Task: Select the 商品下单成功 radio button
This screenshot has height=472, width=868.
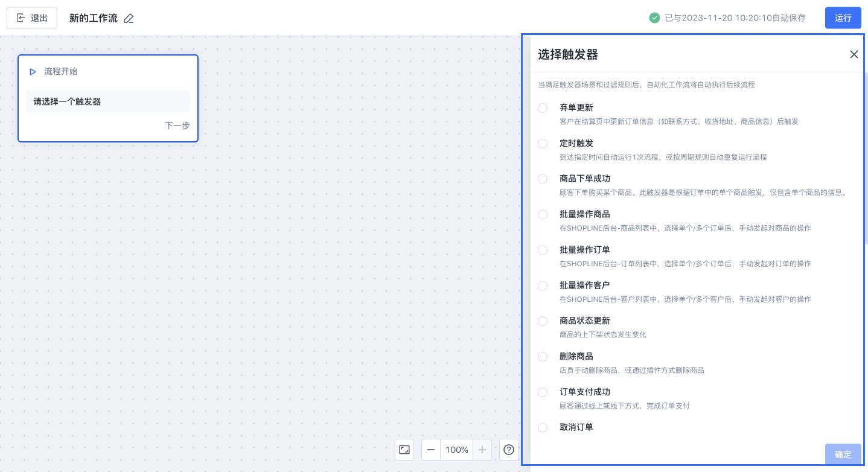Action: (x=543, y=179)
